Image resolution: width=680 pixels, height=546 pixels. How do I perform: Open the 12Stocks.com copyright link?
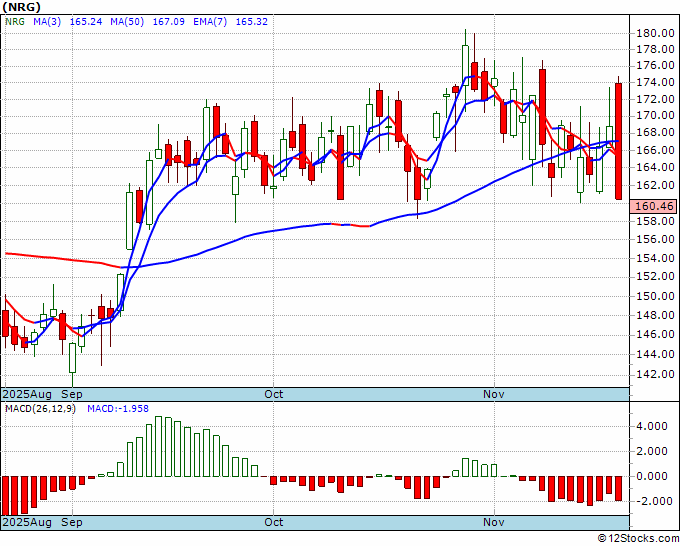[x=638, y=538]
